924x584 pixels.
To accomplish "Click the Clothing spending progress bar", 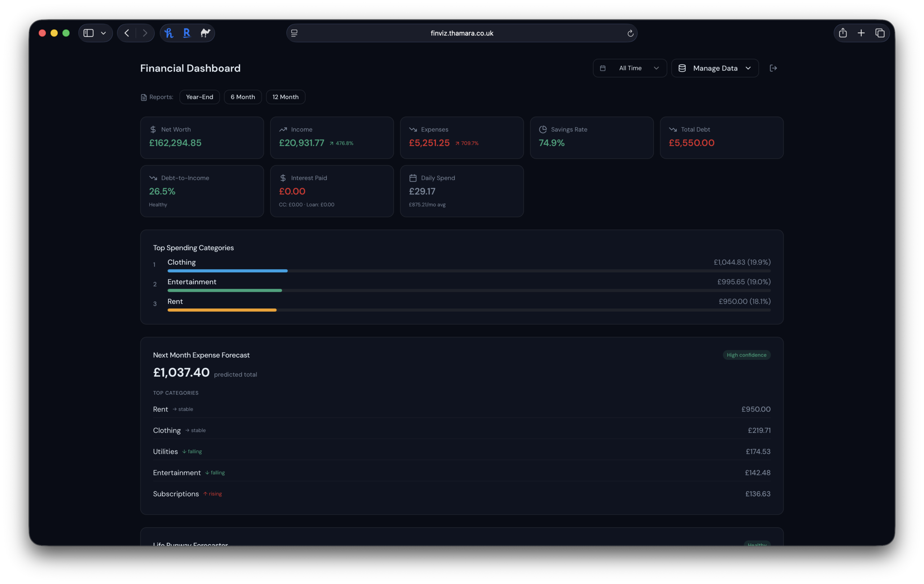I will (x=227, y=271).
